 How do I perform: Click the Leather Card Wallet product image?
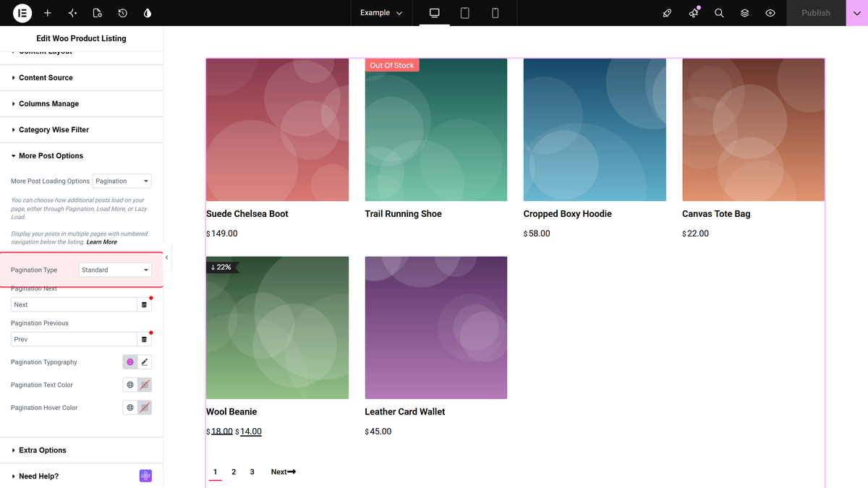pyautogui.click(x=436, y=328)
